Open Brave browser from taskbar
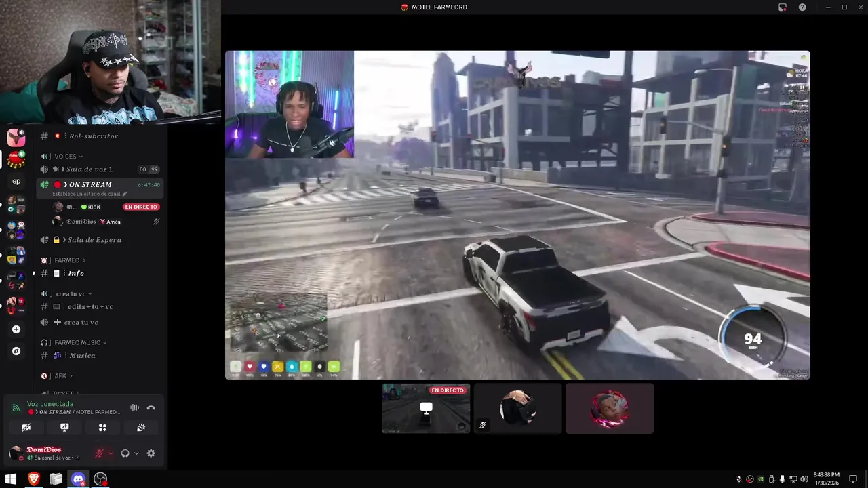Screen dimensions: 868x488 coord(34,479)
